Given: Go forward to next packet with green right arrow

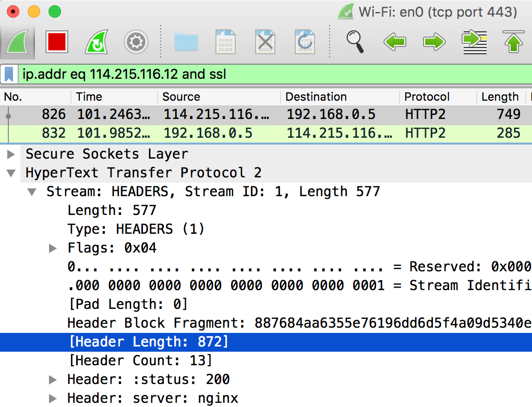Looking at the screenshot, I should [x=434, y=42].
